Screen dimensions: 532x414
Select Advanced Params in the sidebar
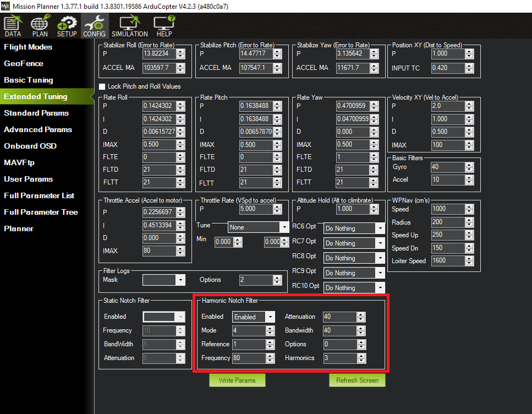point(38,130)
